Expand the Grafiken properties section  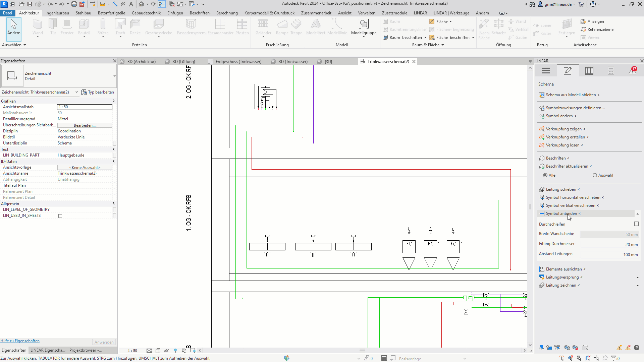click(x=113, y=101)
